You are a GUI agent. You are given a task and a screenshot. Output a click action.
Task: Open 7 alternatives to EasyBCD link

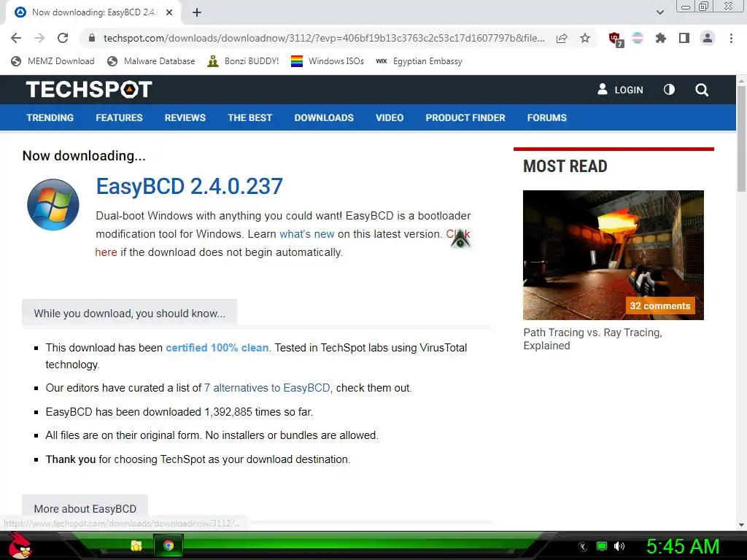click(267, 388)
